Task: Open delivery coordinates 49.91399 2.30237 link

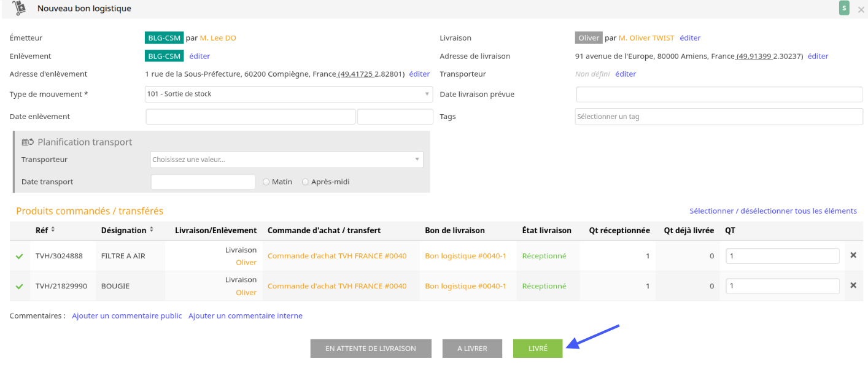Action: [x=770, y=56]
